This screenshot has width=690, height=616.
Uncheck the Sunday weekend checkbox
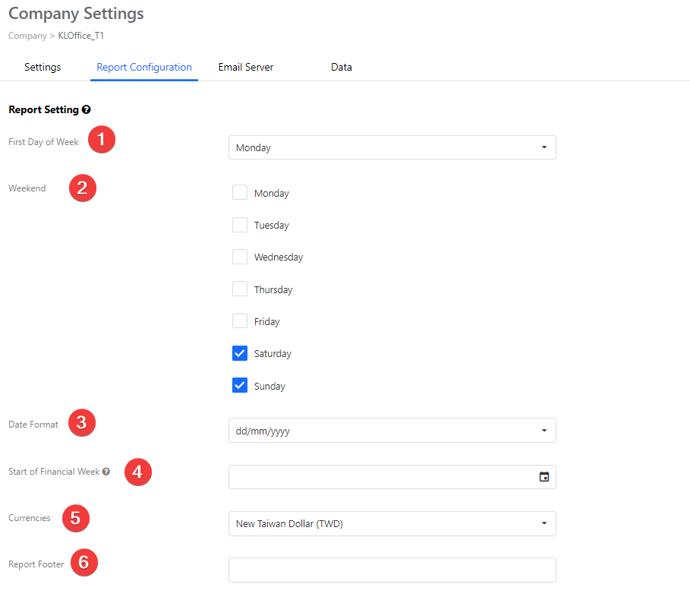pos(240,385)
